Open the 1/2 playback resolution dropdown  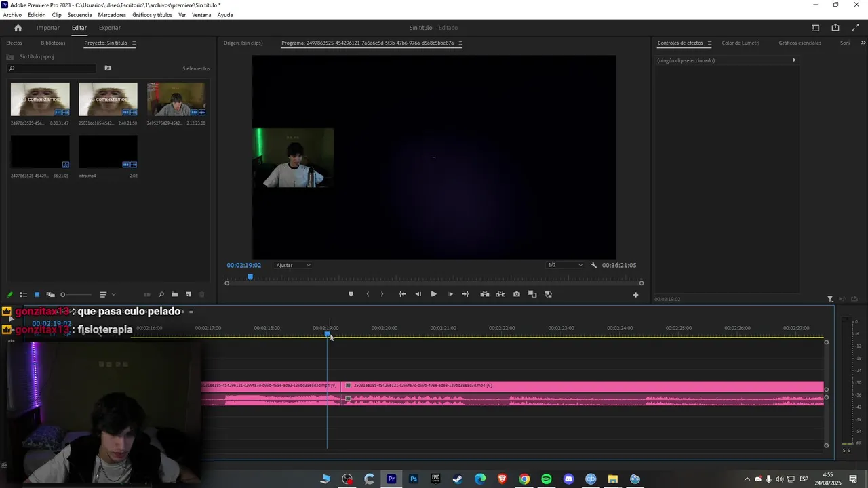565,265
